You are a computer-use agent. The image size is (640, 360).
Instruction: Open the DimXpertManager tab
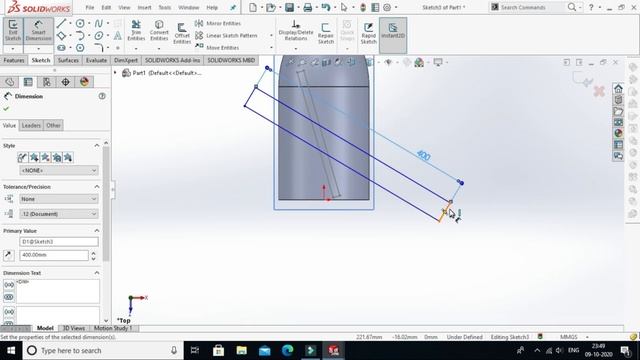tap(65, 82)
